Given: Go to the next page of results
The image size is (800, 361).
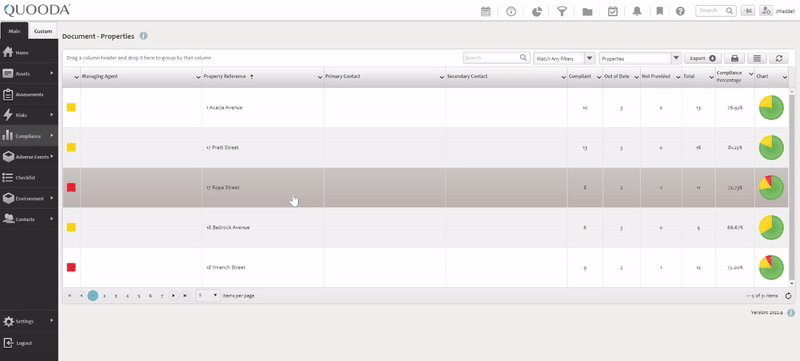Looking at the screenshot, I should [174, 295].
